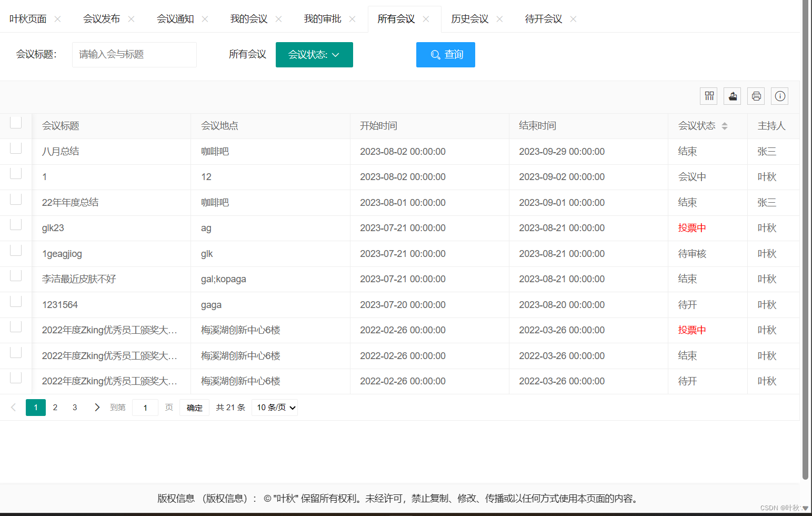Close the 待开会议 tab
The width and height of the screenshot is (812, 516).
pos(574,19)
